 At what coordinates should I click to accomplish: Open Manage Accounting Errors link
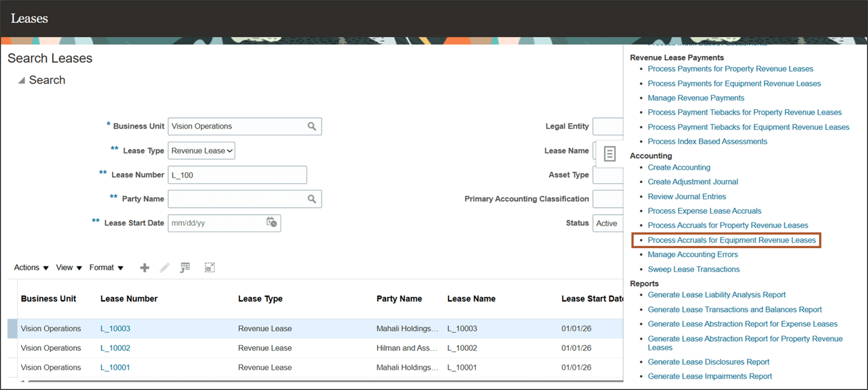693,255
